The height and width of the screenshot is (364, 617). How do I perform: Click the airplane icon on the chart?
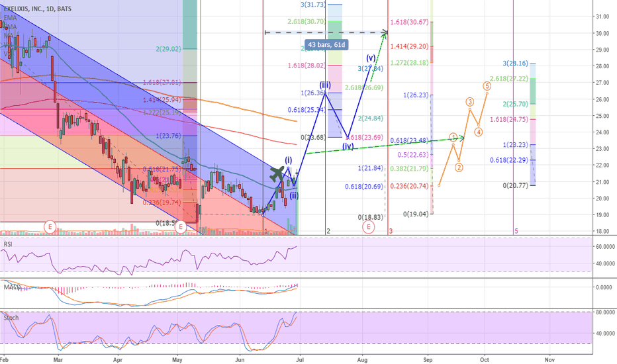coord(277,173)
